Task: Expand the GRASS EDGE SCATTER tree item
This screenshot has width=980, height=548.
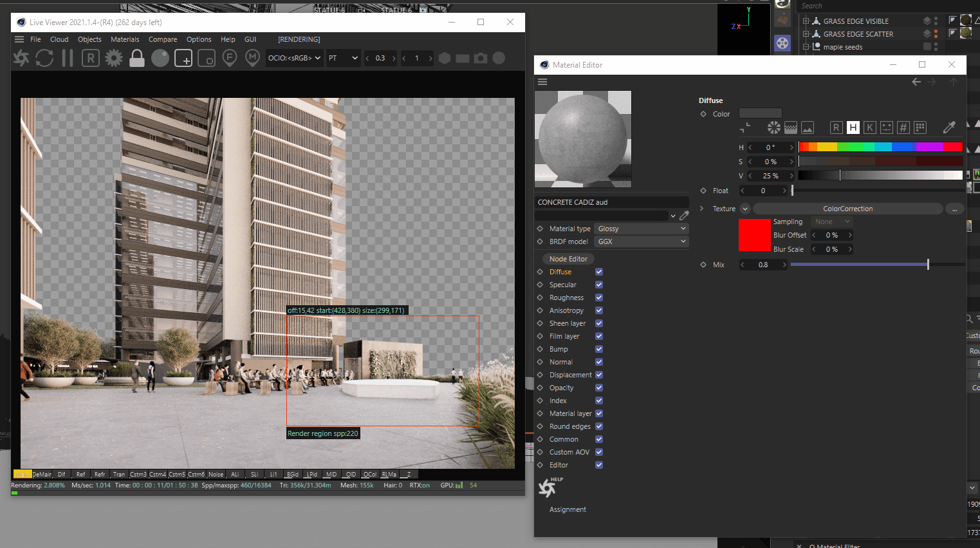Action: (806, 34)
